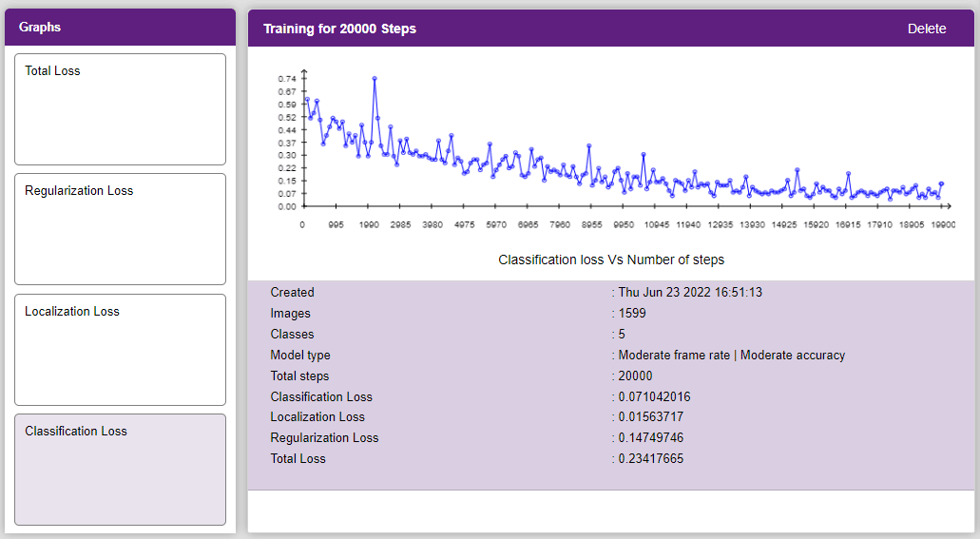Click the last data point near step 19900
The width and height of the screenshot is (980, 539).
click(x=941, y=183)
